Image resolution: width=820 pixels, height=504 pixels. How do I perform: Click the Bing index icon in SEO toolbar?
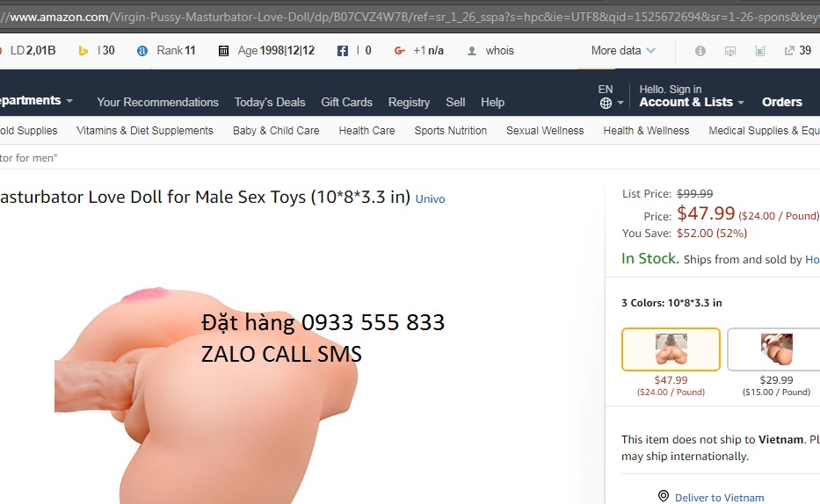83,51
